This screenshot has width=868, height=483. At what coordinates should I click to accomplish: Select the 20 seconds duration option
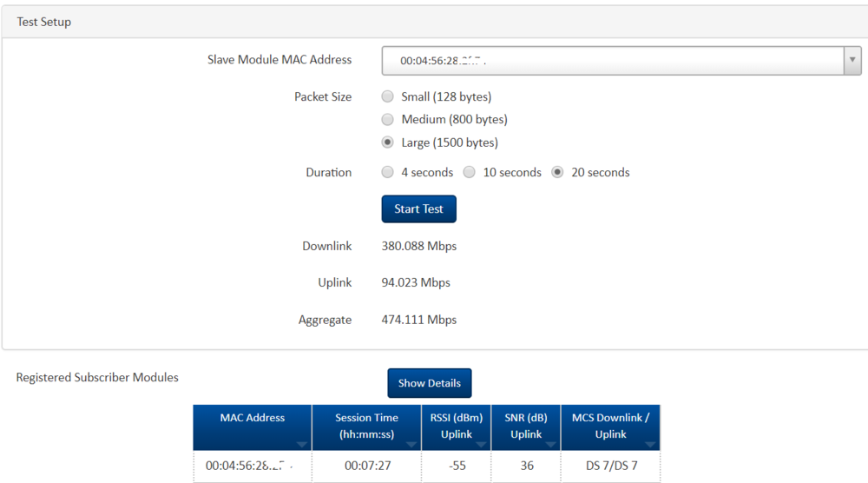coord(558,172)
